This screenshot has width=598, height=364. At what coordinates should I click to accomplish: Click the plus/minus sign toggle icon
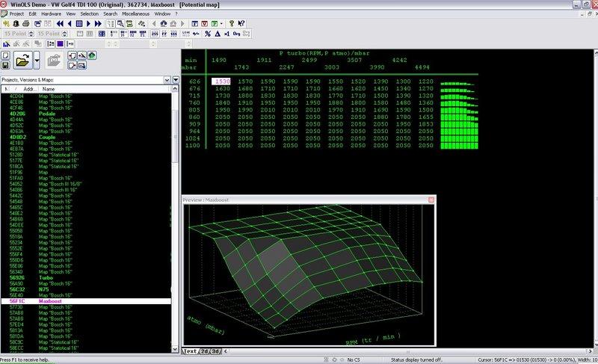196,34
